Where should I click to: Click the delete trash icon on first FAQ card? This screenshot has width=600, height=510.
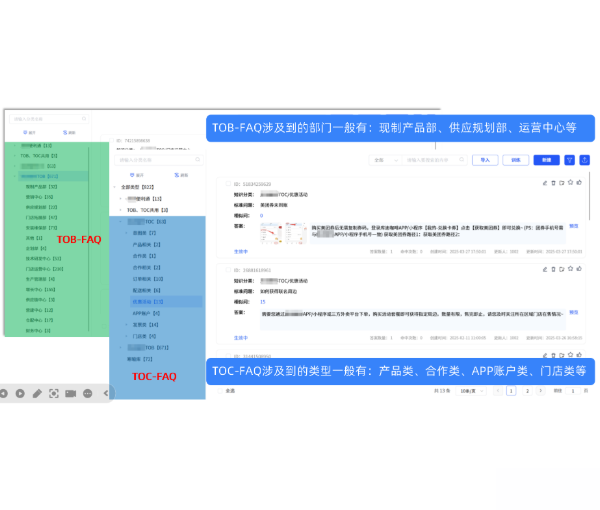click(552, 183)
